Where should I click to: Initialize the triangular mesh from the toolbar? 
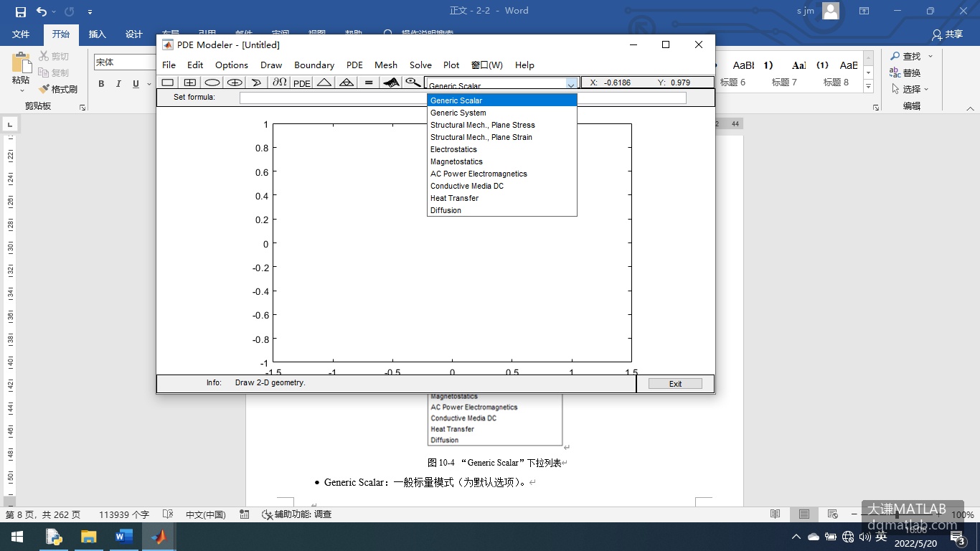[324, 83]
